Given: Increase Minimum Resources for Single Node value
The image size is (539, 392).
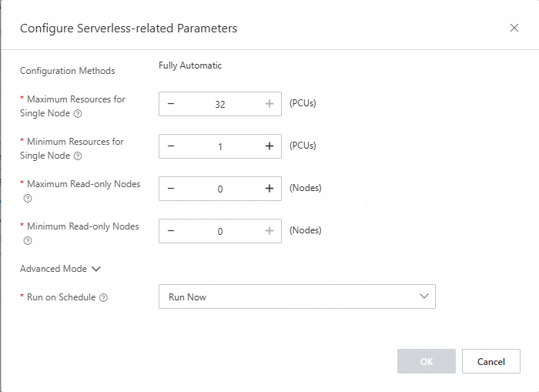Looking at the screenshot, I should click(x=269, y=146).
